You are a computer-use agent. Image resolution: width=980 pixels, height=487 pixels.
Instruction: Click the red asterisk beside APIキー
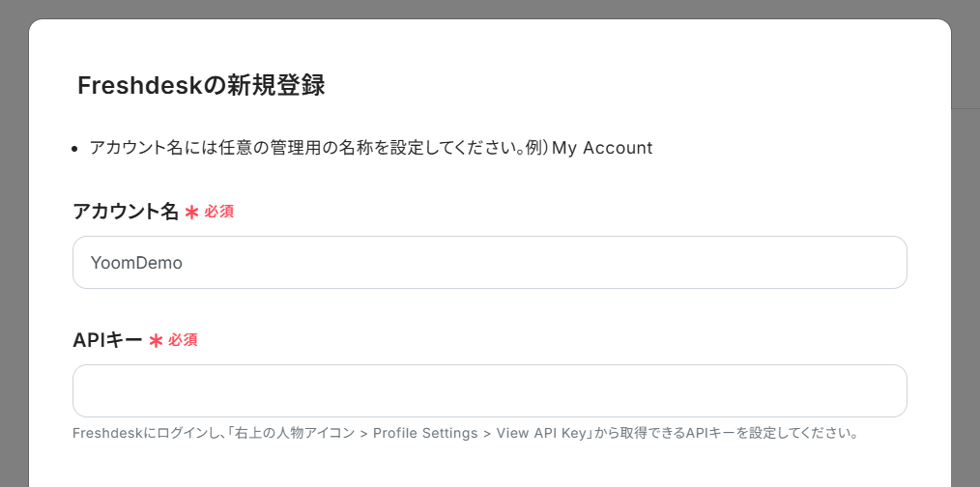pos(156,341)
